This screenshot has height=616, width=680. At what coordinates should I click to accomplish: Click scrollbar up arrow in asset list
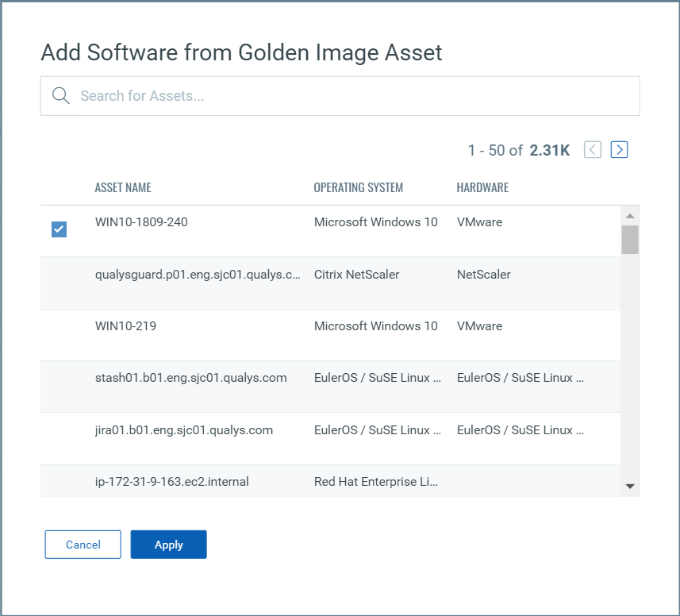click(x=630, y=216)
